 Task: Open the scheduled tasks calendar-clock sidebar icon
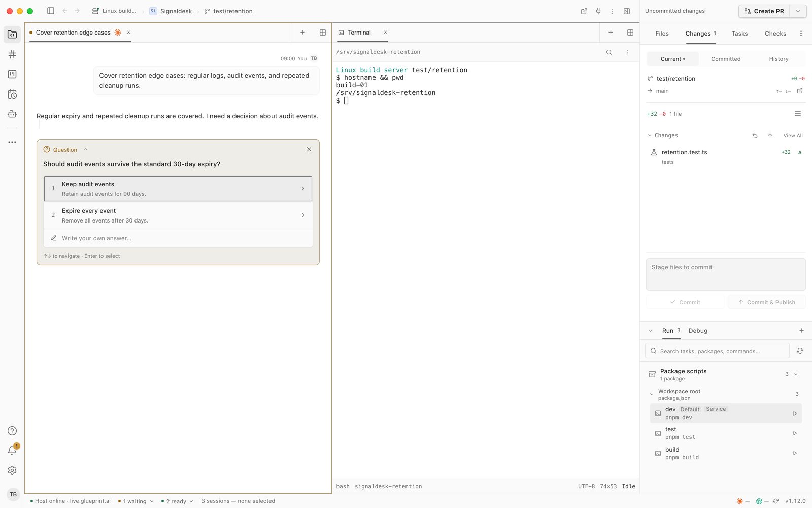tap(12, 94)
